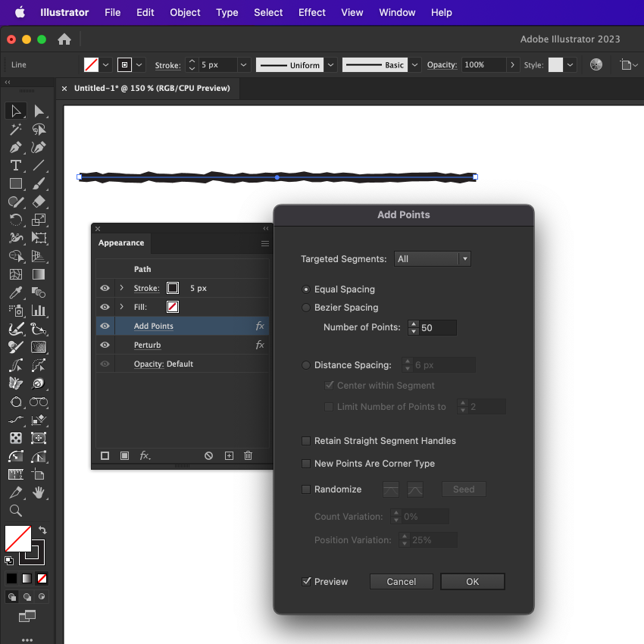
Task: Select the Column Graph tool
Action: pos(39,311)
